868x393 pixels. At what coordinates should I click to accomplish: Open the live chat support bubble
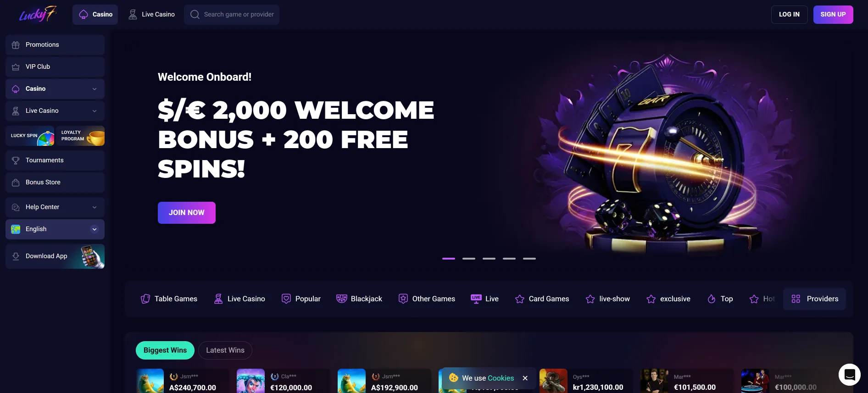(x=849, y=375)
